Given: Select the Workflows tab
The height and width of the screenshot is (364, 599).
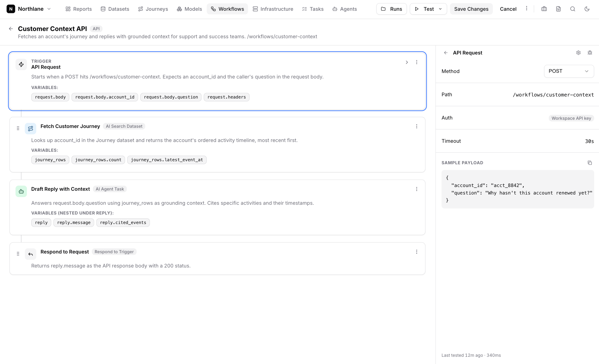Looking at the screenshot, I should 227,9.
